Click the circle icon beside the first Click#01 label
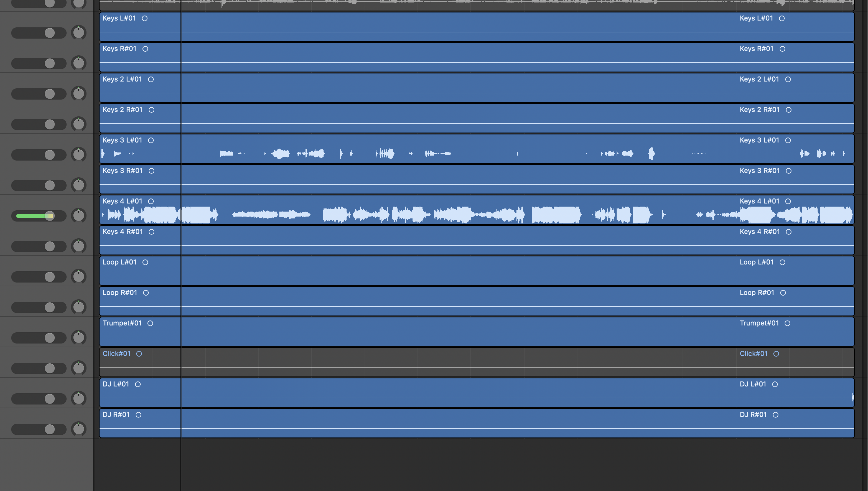 [x=139, y=354]
